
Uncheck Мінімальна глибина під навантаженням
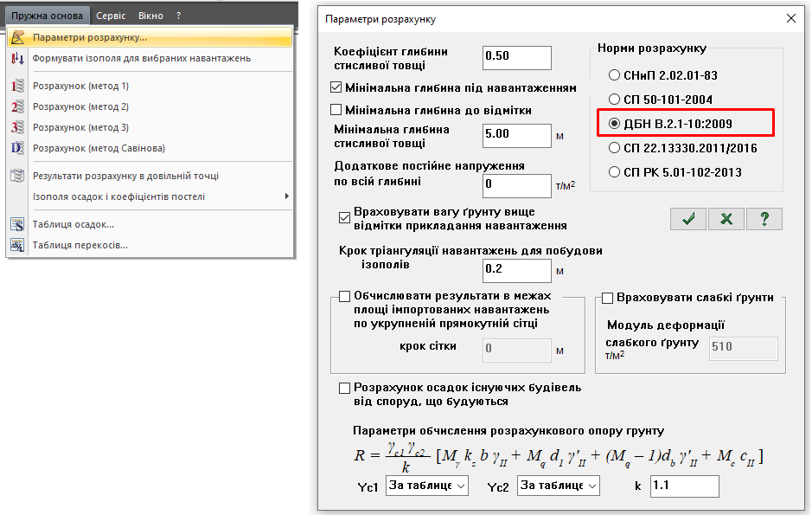pos(337,87)
